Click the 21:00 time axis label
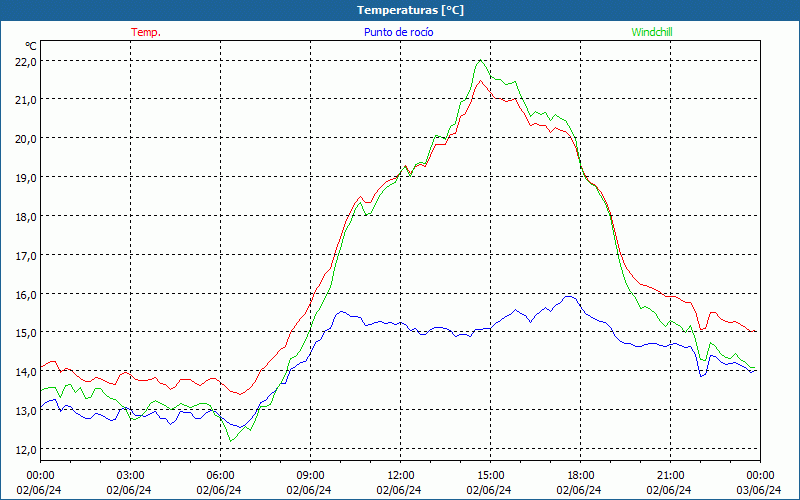 (670, 476)
